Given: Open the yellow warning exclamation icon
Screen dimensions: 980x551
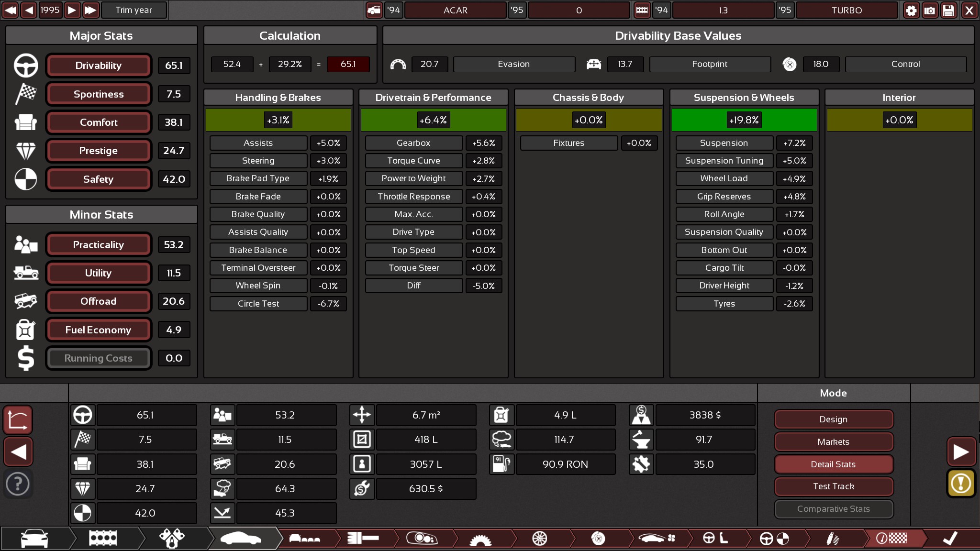Looking at the screenshot, I should [961, 484].
